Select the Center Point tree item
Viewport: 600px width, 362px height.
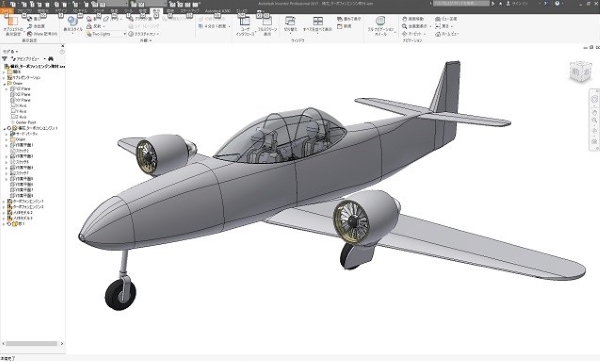(26, 122)
